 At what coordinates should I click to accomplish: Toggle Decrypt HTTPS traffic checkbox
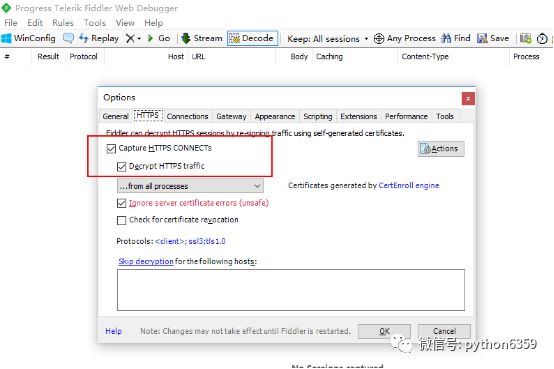pos(121,166)
